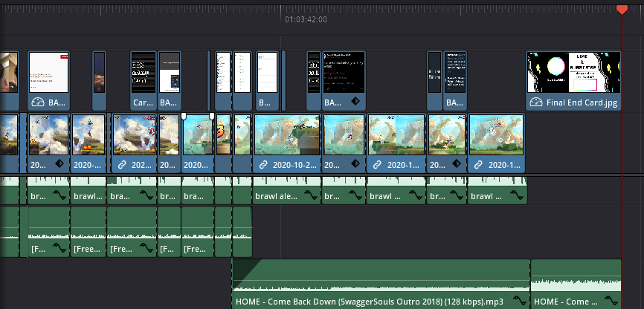Viewport: 644px width, 309px height.
Task: Open the curve icon on leftmost br... audio clip
Action: tap(59, 196)
